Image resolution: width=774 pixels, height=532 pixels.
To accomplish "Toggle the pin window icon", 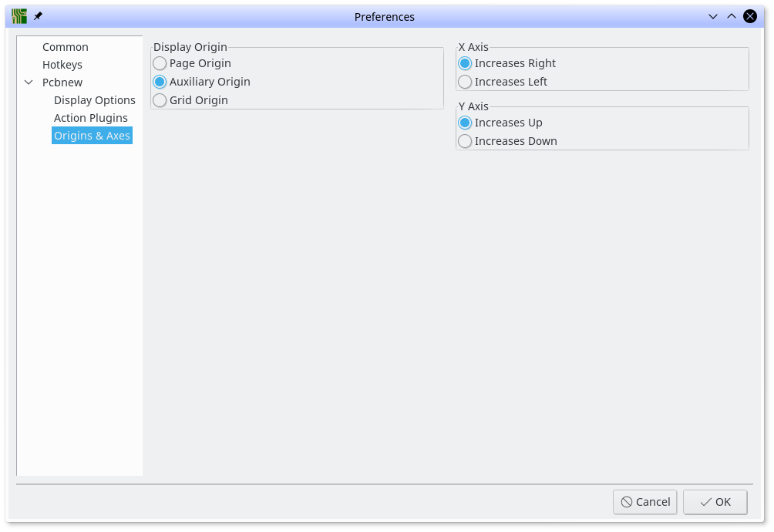I will pyautogui.click(x=38, y=16).
